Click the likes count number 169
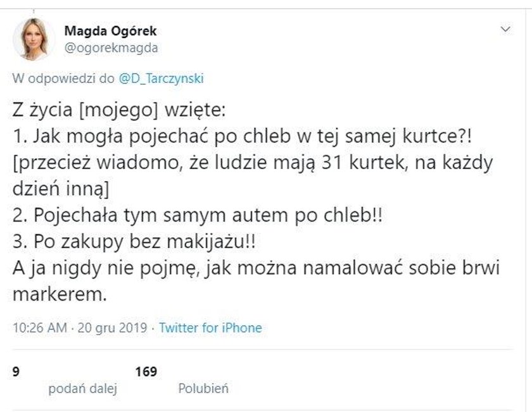 [x=146, y=372]
